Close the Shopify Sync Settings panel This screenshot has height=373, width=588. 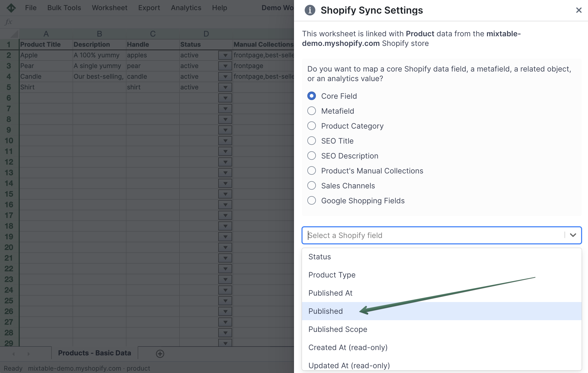click(578, 10)
